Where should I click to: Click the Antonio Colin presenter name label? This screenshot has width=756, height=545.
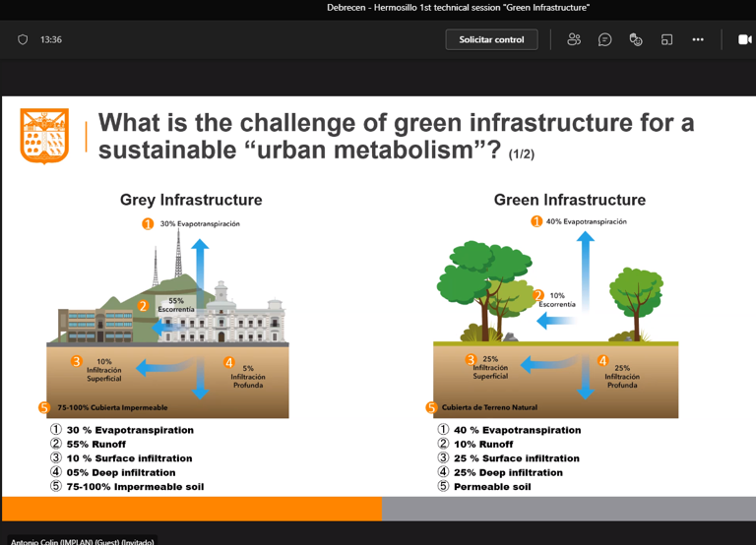click(x=81, y=540)
